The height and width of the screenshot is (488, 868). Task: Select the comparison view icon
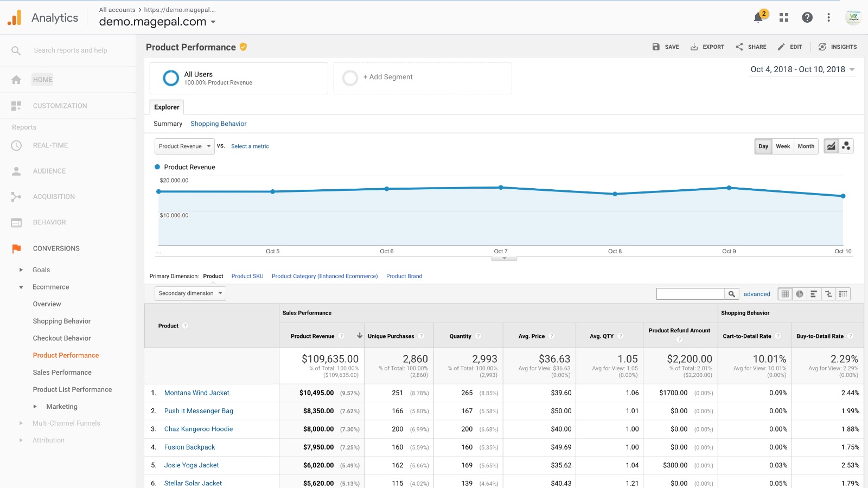828,294
